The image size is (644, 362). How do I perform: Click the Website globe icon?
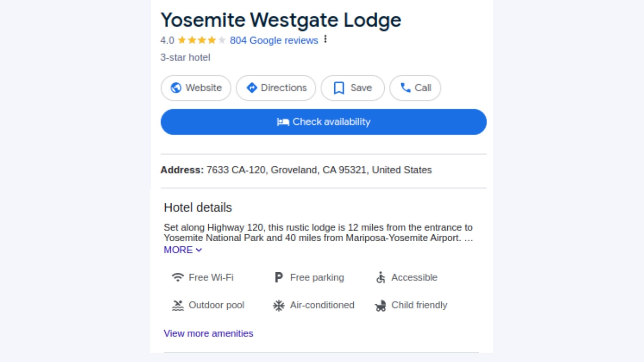click(176, 88)
